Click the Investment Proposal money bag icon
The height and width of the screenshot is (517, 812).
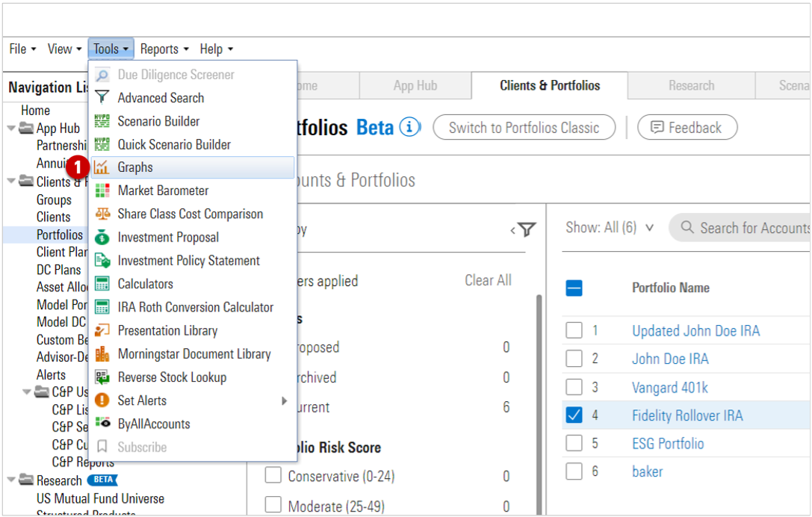click(x=102, y=238)
